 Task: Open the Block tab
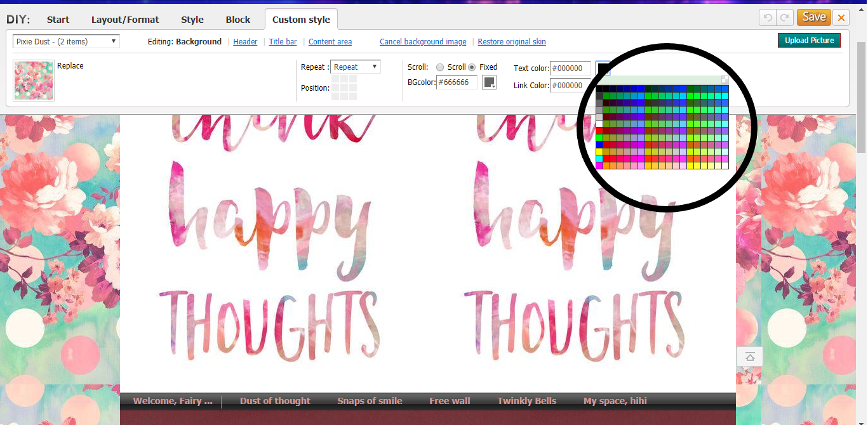(x=238, y=20)
